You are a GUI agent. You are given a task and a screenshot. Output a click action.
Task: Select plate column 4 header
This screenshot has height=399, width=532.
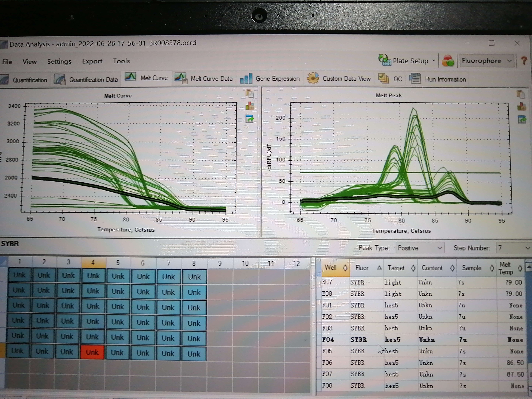[x=93, y=262]
